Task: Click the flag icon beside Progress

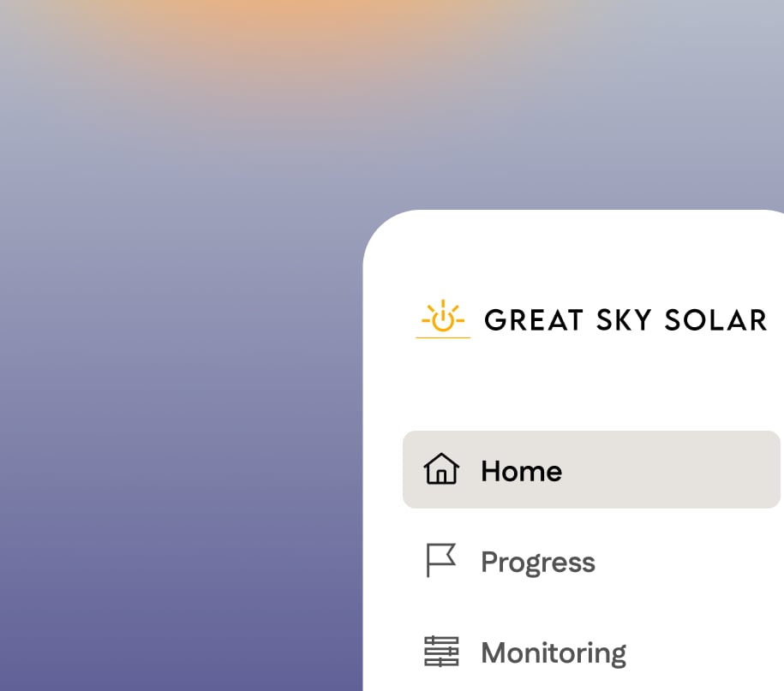Action: click(x=441, y=561)
